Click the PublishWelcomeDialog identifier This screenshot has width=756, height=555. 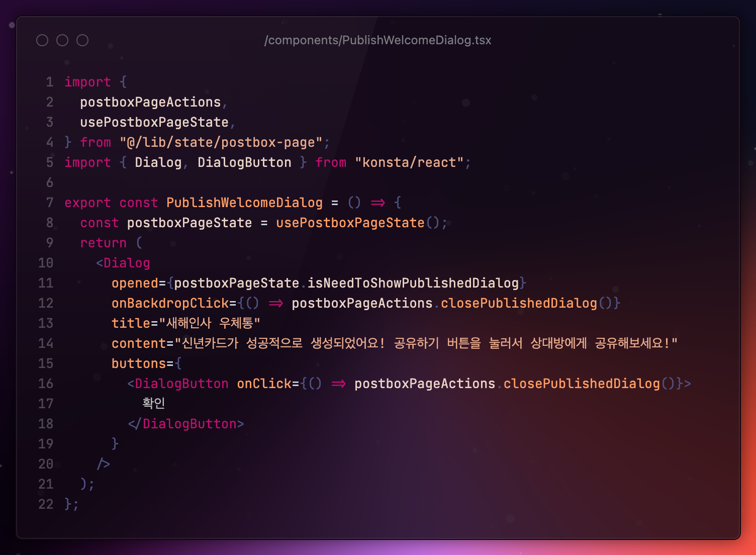(244, 203)
